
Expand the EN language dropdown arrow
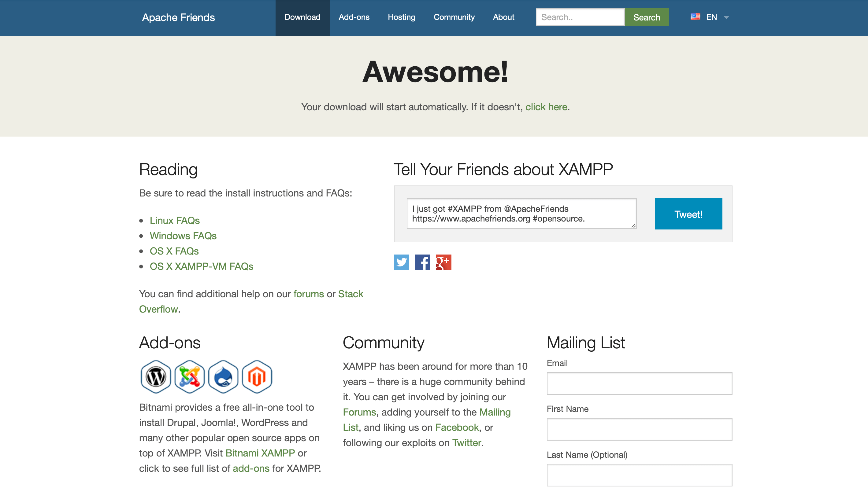coord(726,17)
